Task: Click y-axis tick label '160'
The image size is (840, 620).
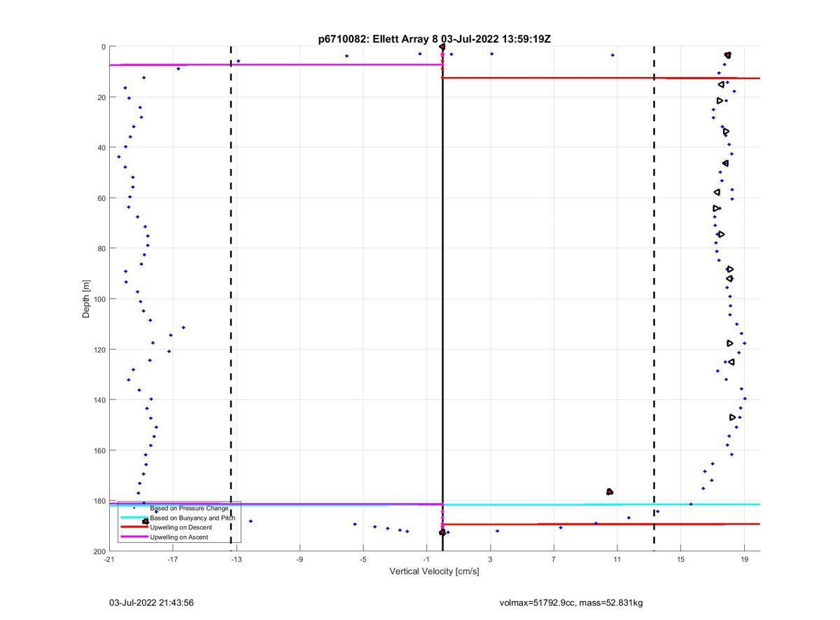Action: [99, 450]
